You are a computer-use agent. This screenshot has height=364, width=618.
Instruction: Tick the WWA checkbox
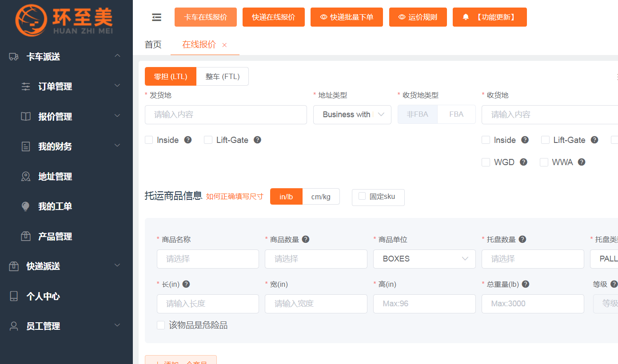(544, 162)
